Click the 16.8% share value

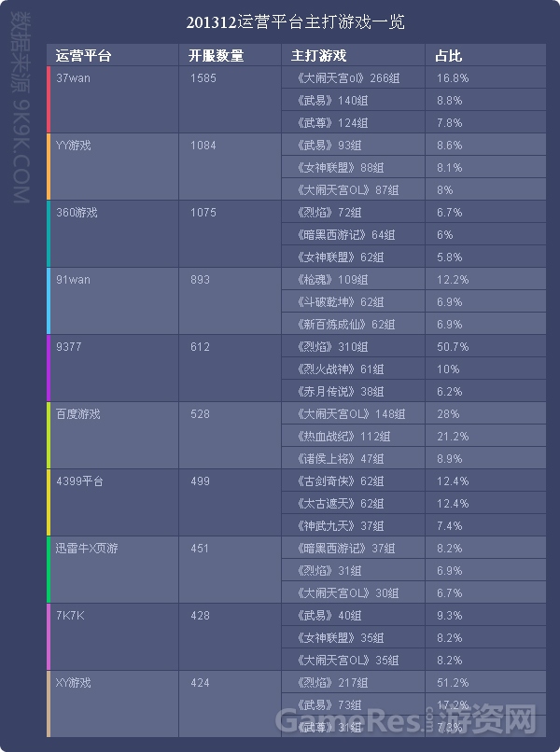tap(453, 78)
